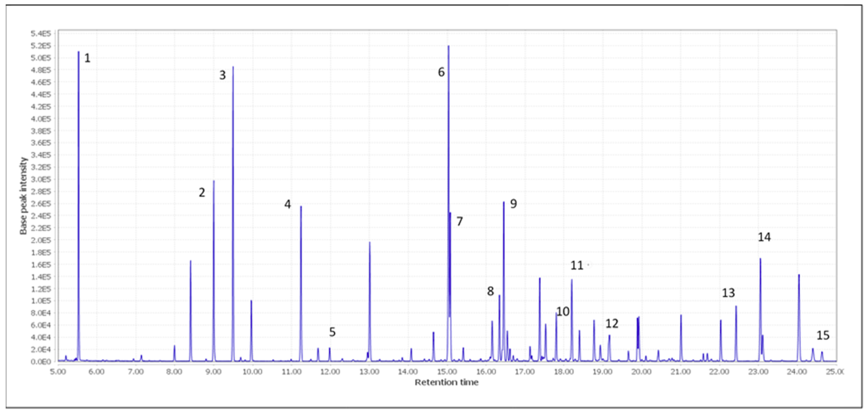Click the 0.0E0 intensity axis value
The height and width of the screenshot is (413, 868).
pyautogui.click(x=41, y=361)
